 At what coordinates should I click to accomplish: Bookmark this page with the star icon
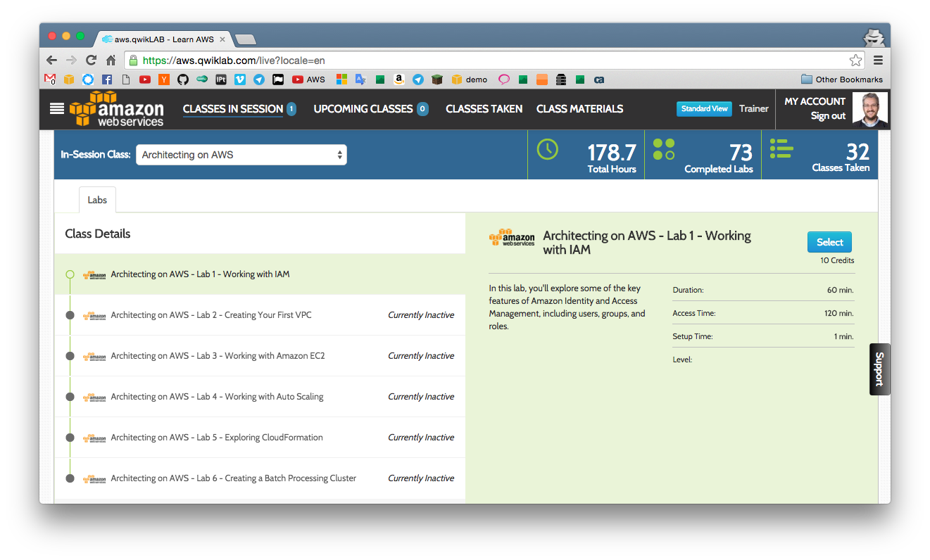(x=855, y=61)
